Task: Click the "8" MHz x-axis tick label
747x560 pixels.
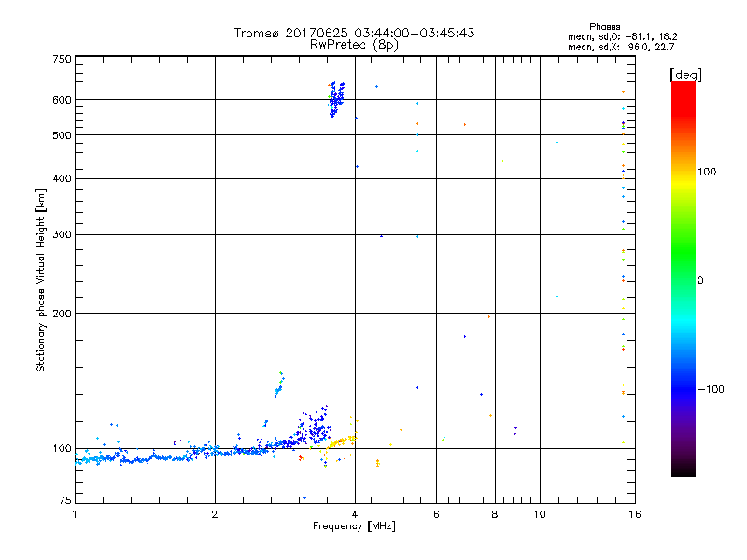Action: 495,514
